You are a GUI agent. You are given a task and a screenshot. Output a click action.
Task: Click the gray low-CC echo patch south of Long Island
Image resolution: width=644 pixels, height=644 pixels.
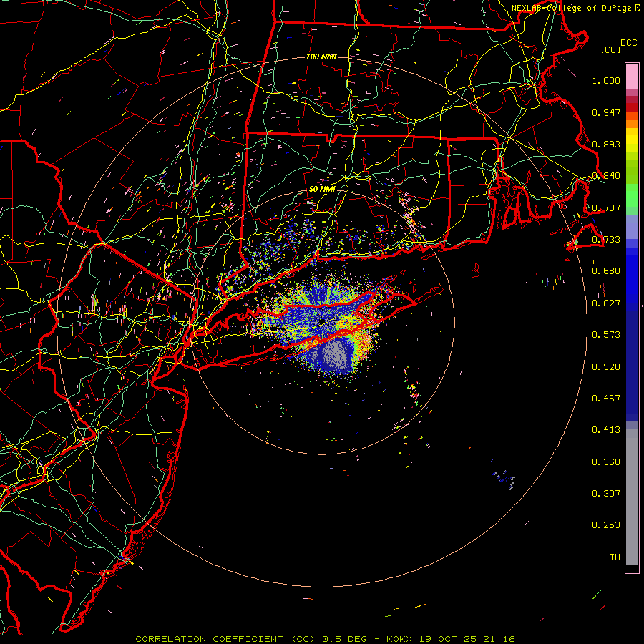(x=335, y=354)
